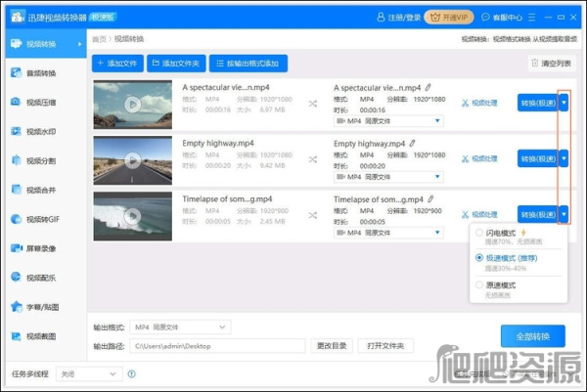Click 转换(极速) for A spectacular view
The height and width of the screenshot is (392, 587).
click(538, 103)
